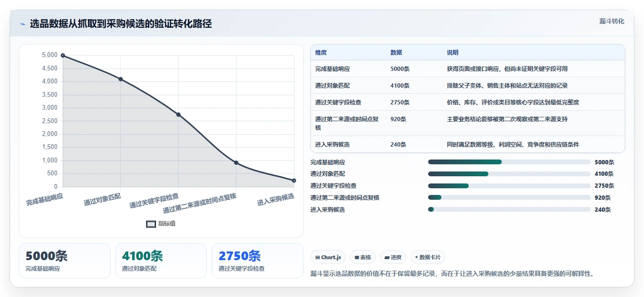Screen dimensions: 644x297
Task: Click the 漏斗转化 label in the header
Action: tap(611, 22)
